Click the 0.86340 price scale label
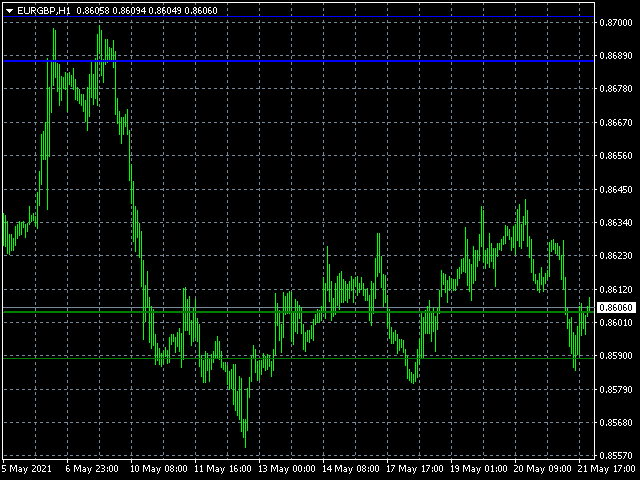 point(616,222)
